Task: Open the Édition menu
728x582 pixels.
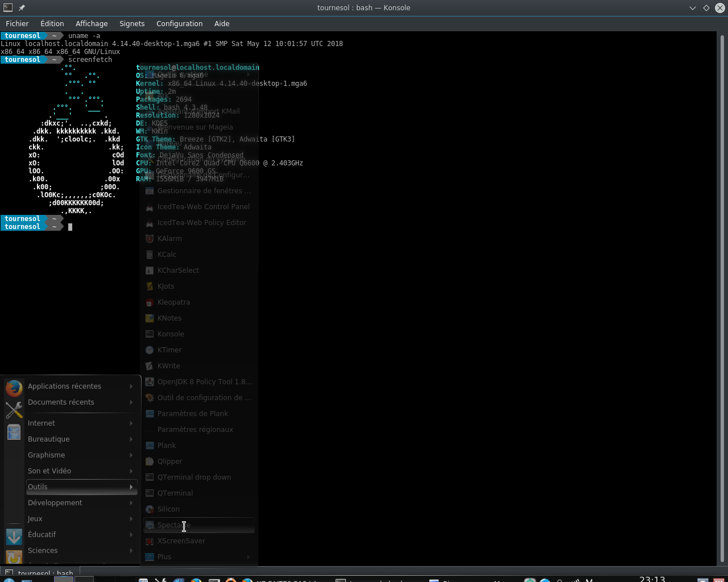Action: pos(52,24)
